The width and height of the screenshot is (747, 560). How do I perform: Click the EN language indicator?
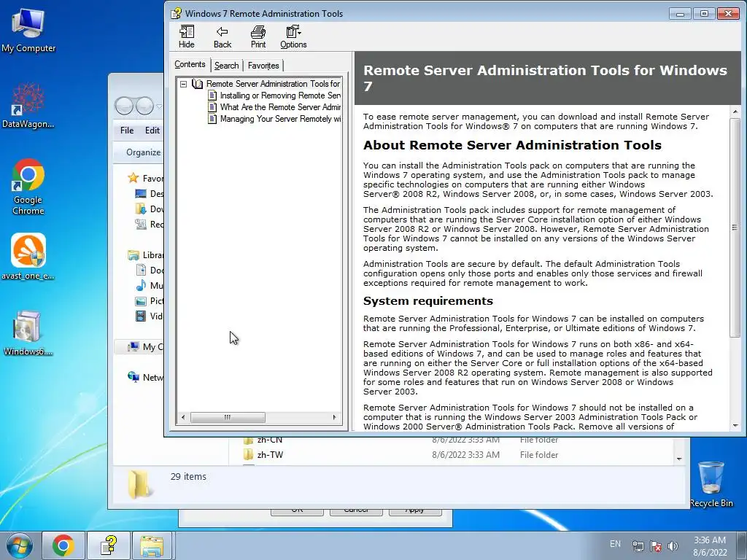tap(615, 544)
